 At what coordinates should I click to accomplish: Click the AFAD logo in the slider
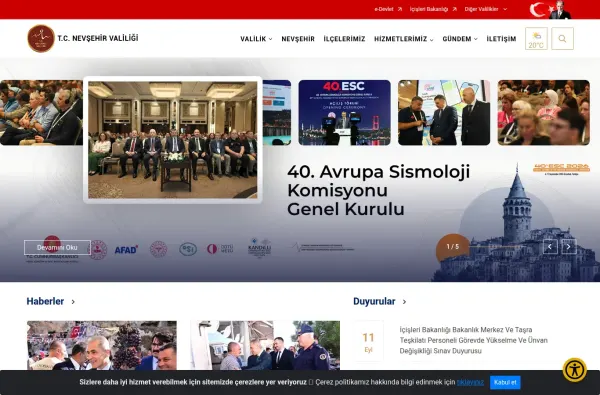coord(126,250)
